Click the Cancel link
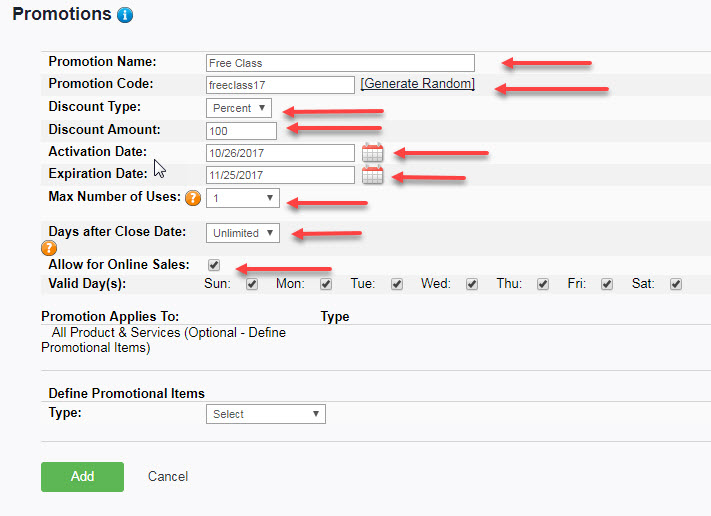 [167, 477]
